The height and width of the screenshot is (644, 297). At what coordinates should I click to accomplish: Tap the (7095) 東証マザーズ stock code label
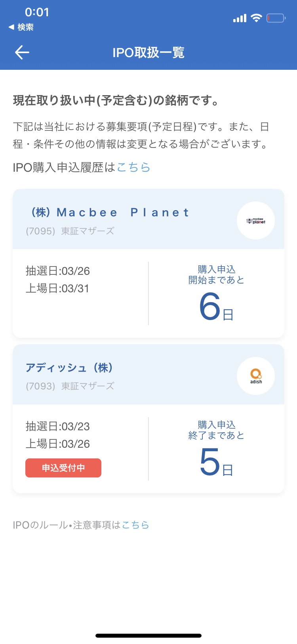click(70, 231)
